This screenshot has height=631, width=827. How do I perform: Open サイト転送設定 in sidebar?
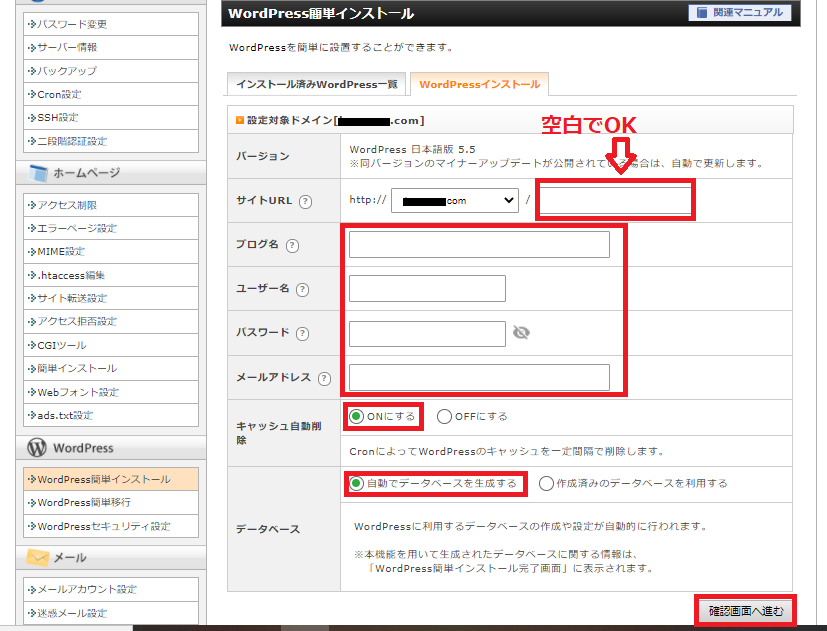[111, 298]
